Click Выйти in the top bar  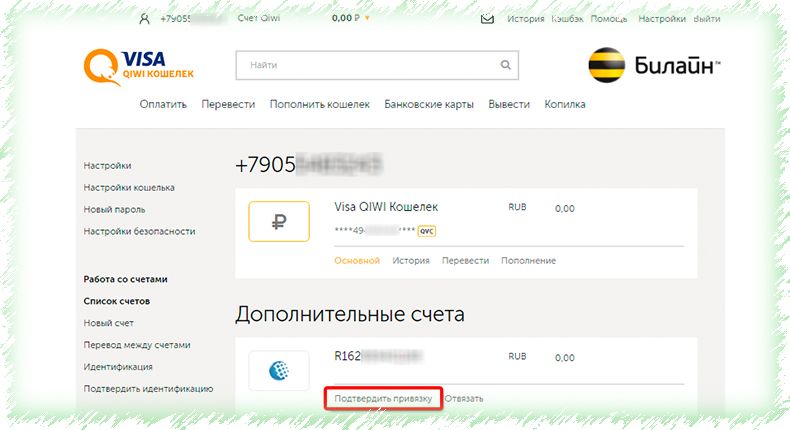pyautogui.click(x=707, y=19)
